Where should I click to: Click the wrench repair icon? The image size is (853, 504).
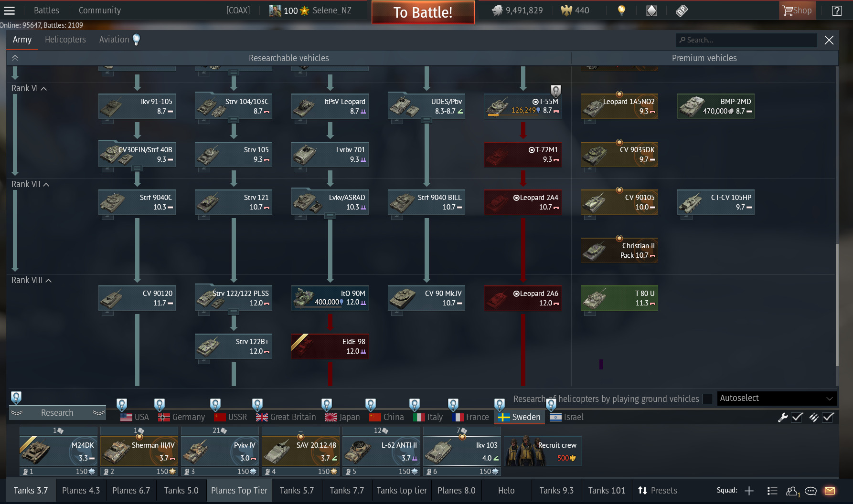pyautogui.click(x=783, y=417)
